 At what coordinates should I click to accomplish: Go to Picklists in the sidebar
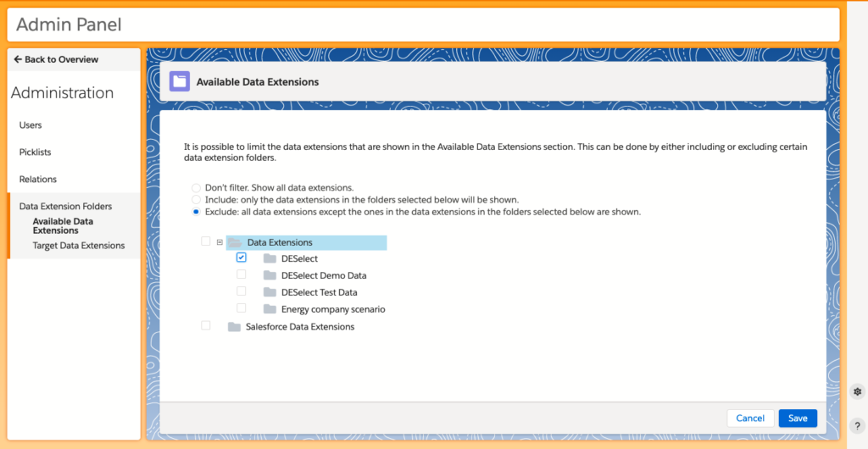point(36,152)
